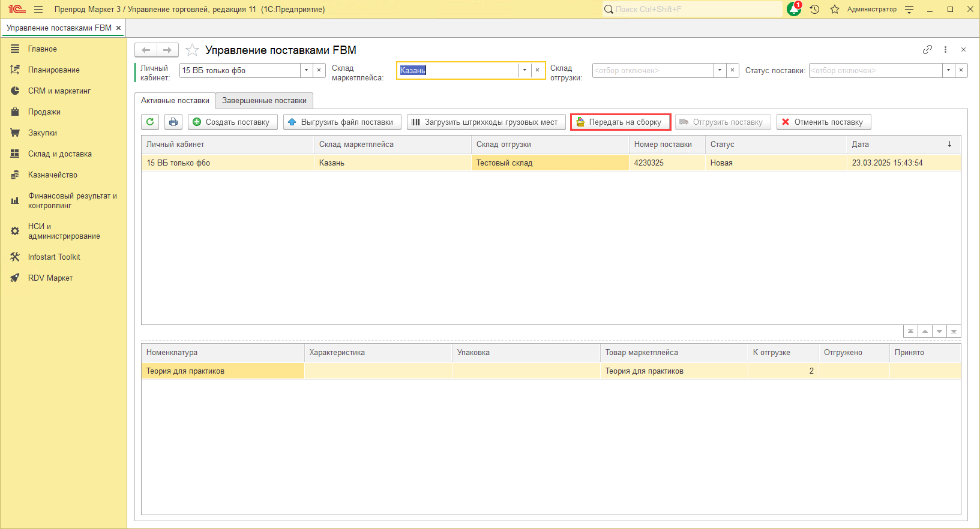Select the К отгрузке value 2
The image size is (980, 529).
point(783,371)
